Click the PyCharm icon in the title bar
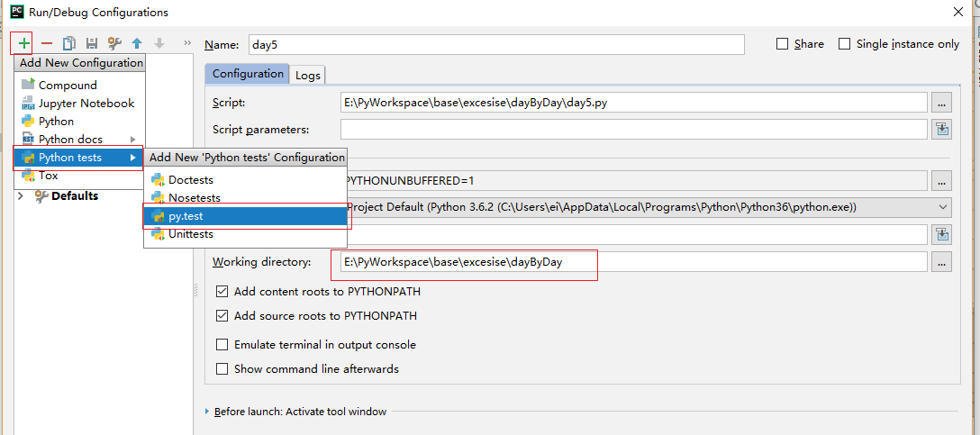The image size is (980, 435). click(17, 11)
